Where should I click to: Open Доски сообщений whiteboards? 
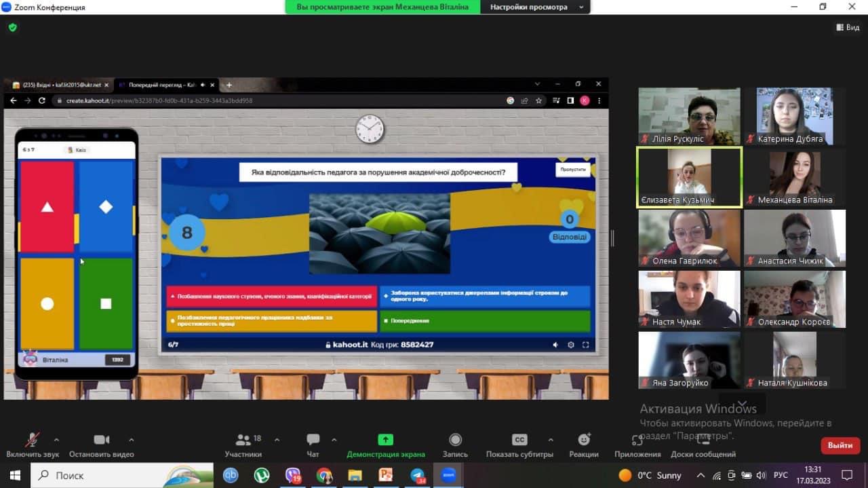point(703,445)
